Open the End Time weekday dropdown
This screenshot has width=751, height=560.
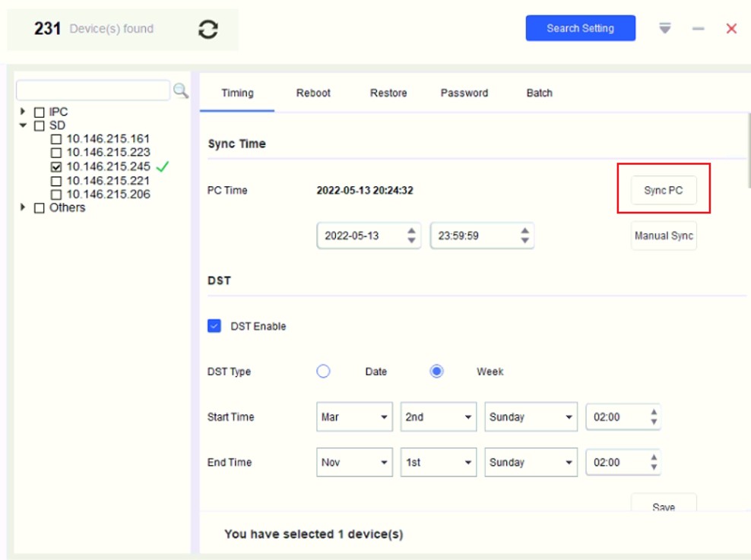click(531, 462)
